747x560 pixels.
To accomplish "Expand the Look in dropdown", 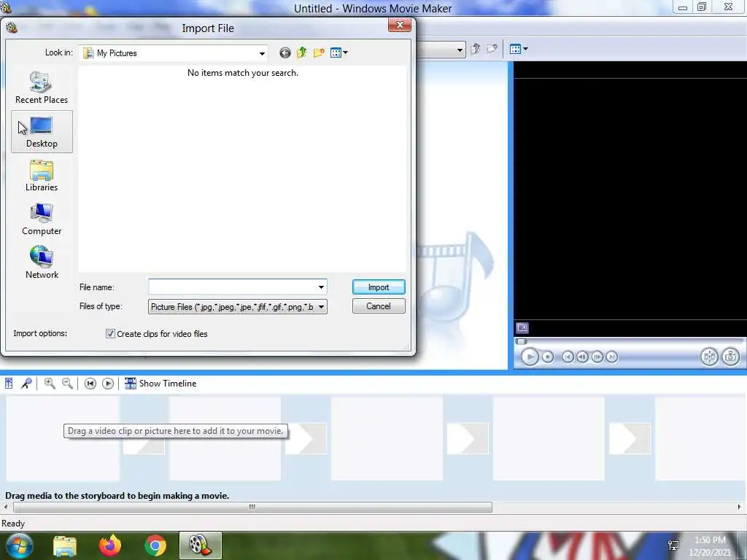I will click(262, 53).
